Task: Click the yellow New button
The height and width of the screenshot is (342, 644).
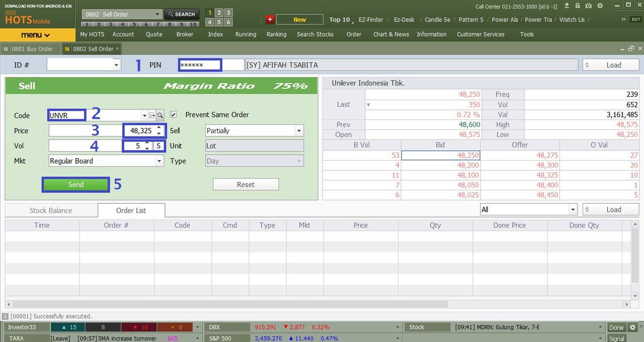Action: 299,20
